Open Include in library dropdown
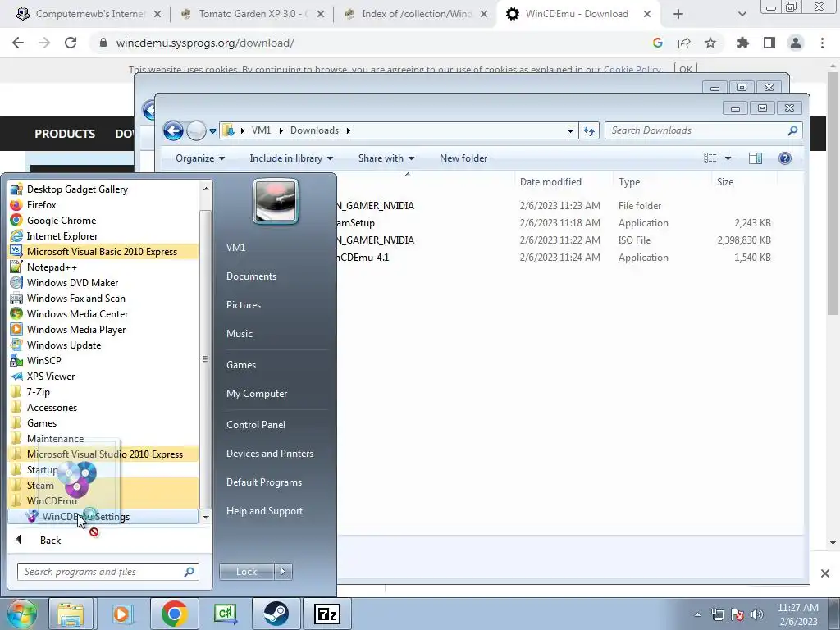This screenshot has width=840, height=630. 291,158
